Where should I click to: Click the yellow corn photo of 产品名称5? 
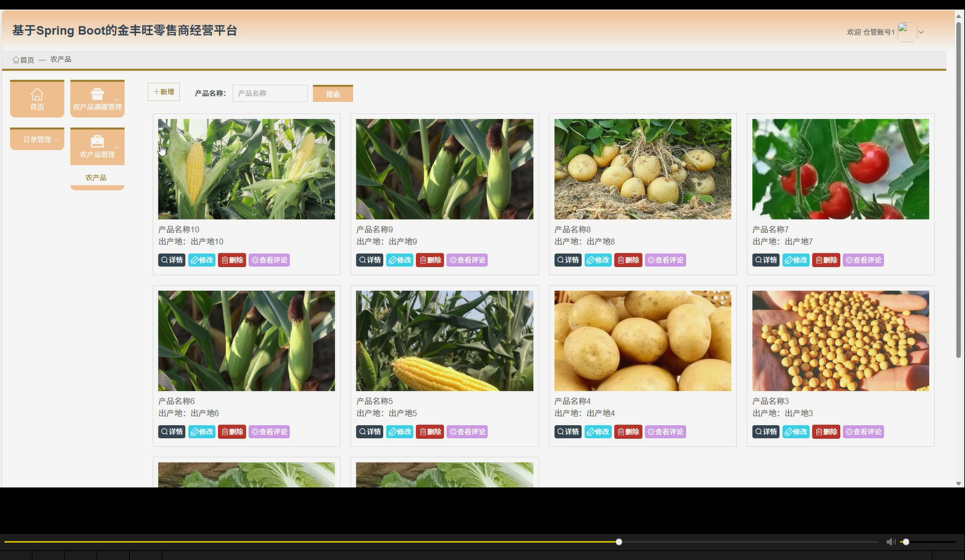pos(444,341)
